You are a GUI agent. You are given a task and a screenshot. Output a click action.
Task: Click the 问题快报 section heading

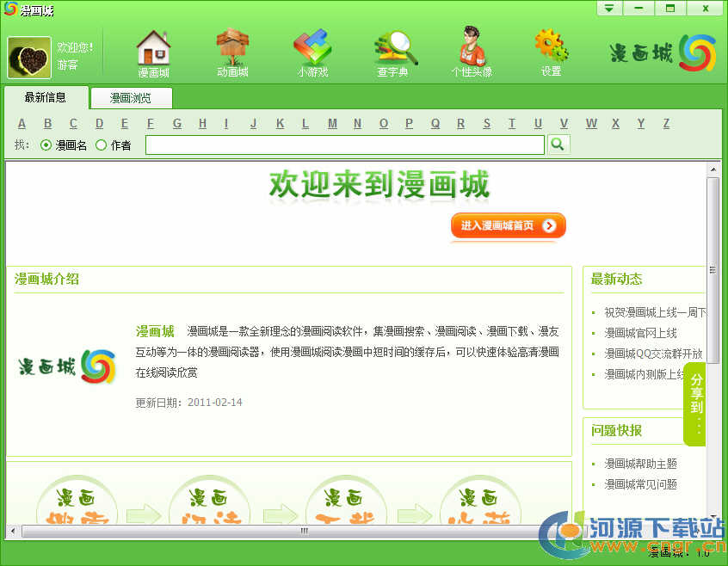click(617, 430)
